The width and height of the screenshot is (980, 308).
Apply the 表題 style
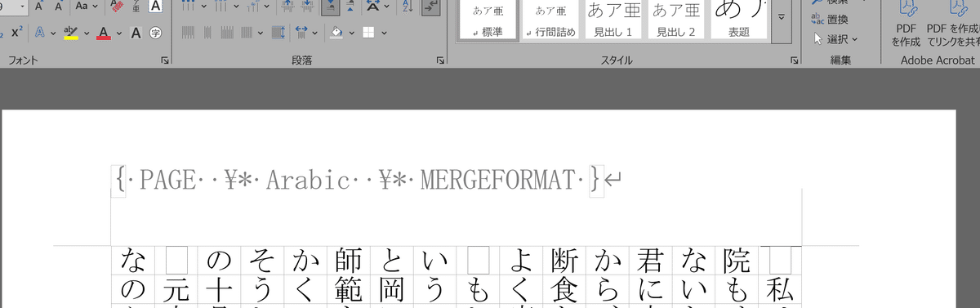[740, 20]
